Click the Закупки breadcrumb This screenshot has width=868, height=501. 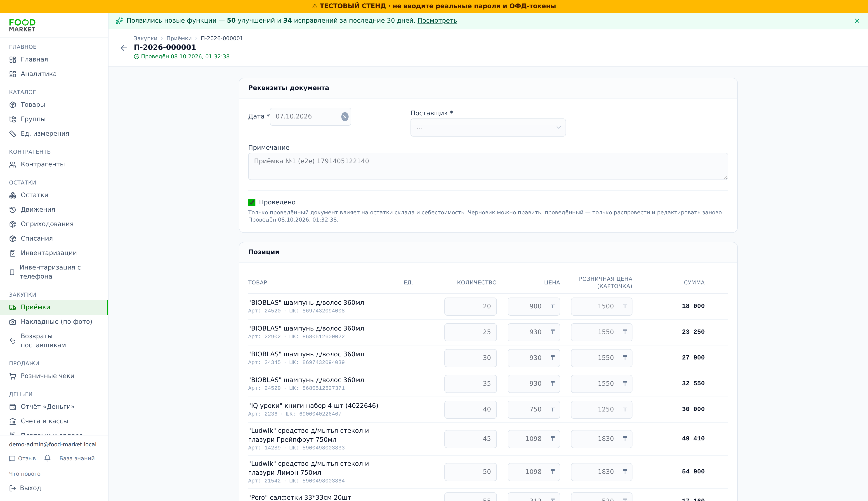tap(146, 38)
